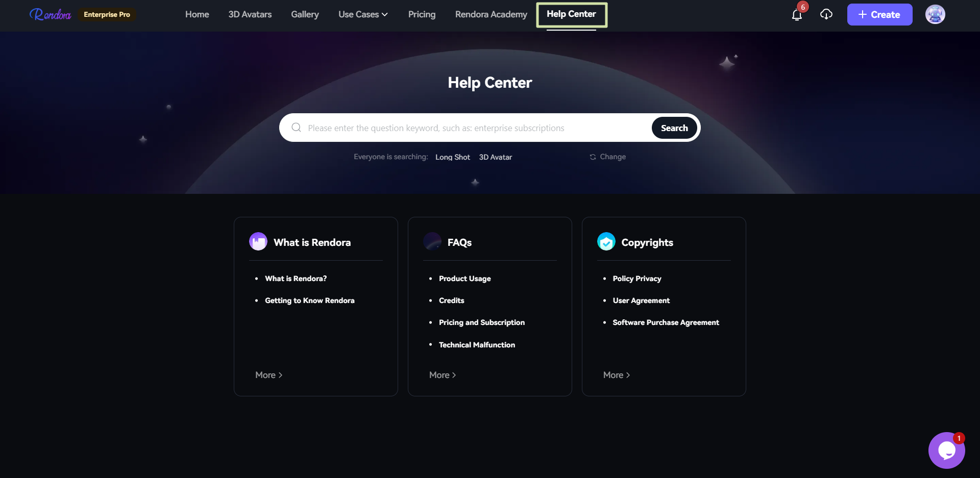Click the Rendora logo

click(x=50, y=14)
